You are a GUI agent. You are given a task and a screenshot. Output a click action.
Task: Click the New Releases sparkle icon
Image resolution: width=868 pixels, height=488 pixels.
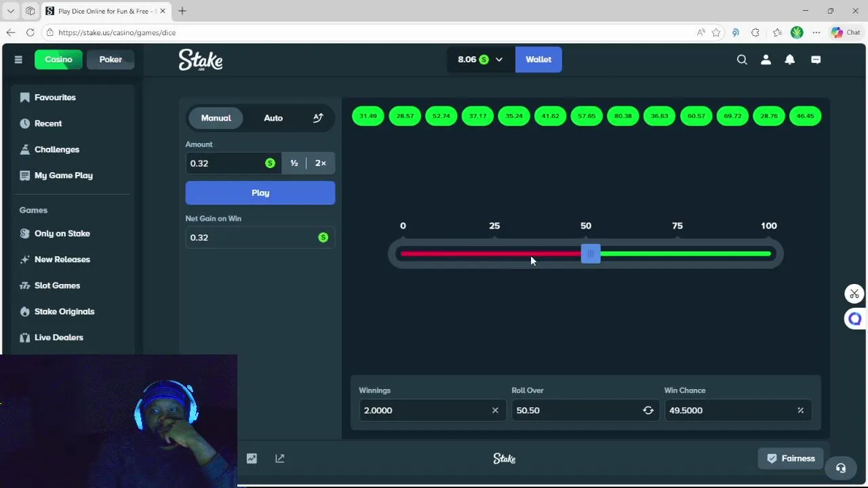[25, 260]
